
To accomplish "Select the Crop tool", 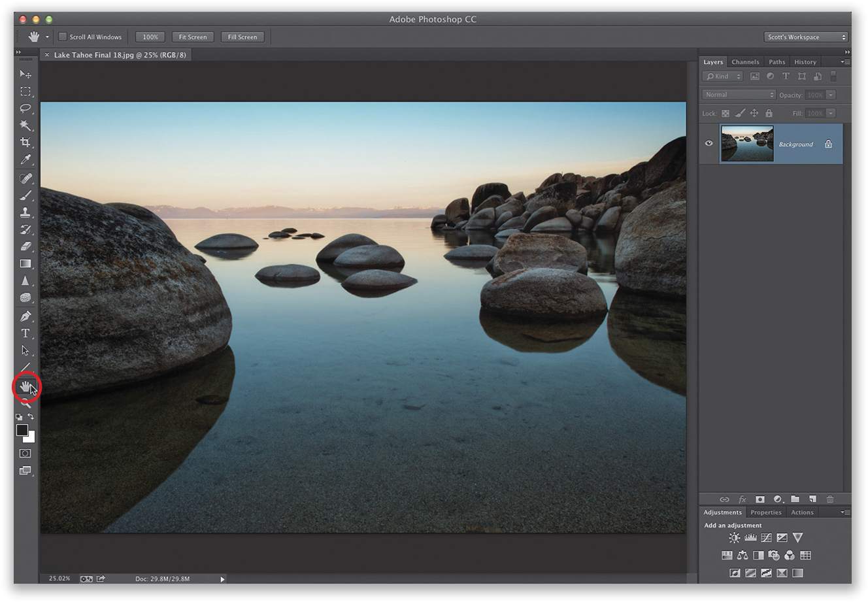I will coord(25,142).
